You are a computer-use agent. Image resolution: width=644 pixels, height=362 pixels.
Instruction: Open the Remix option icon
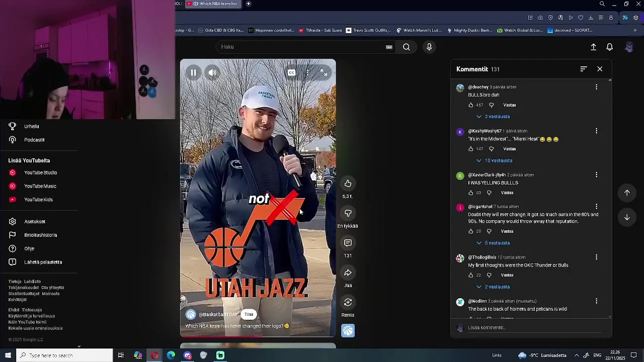click(x=348, y=302)
